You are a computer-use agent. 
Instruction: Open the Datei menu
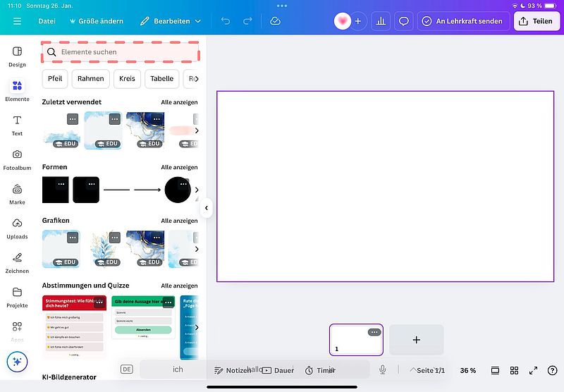click(x=47, y=21)
